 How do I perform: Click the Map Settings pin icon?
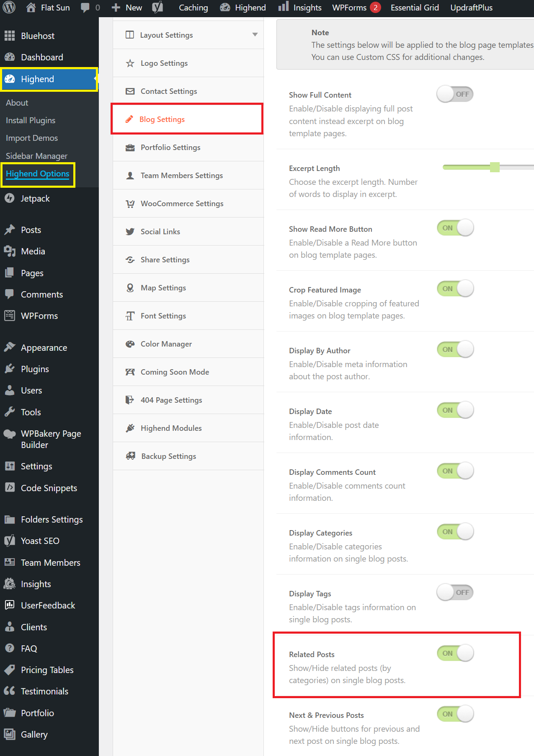click(x=130, y=288)
